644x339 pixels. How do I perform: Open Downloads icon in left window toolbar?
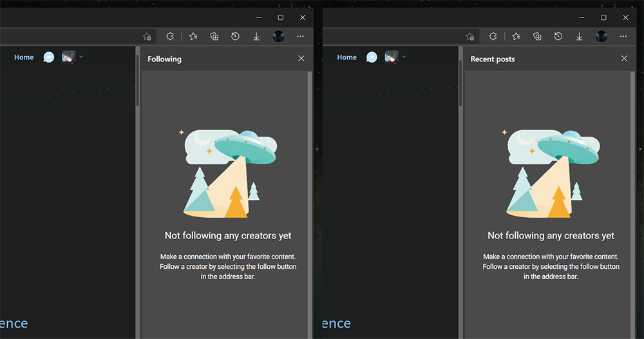tap(256, 36)
